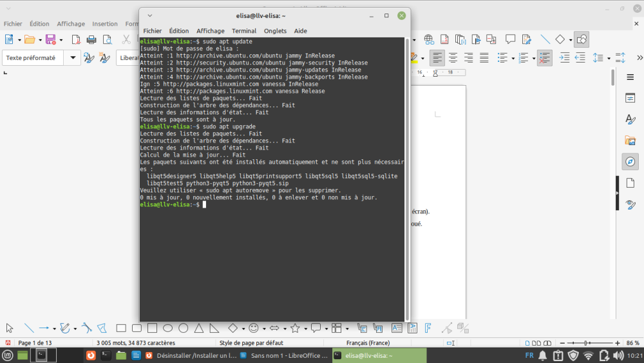Export document directly as PDF
644x363 pixels.
coord(76,39)
